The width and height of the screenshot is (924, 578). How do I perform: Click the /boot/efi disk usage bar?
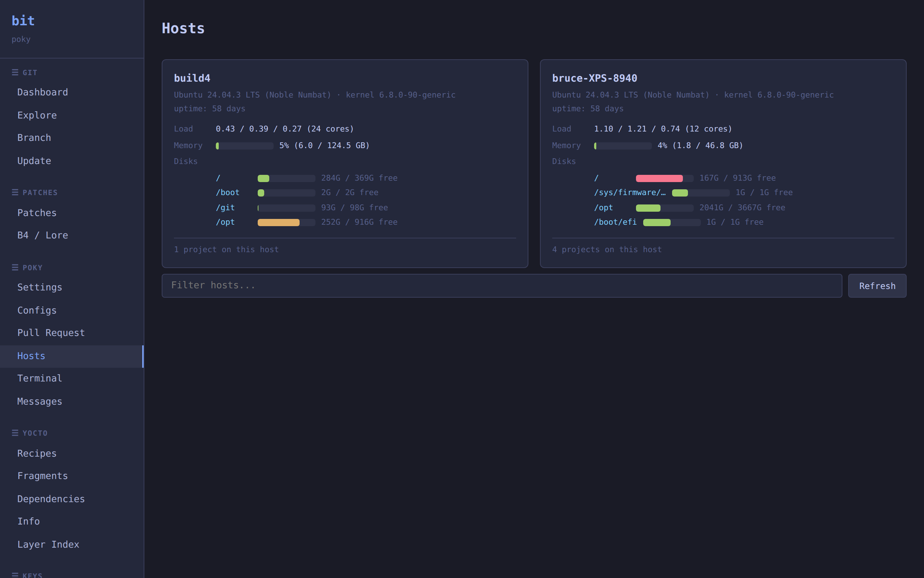(x=672, y=223)
